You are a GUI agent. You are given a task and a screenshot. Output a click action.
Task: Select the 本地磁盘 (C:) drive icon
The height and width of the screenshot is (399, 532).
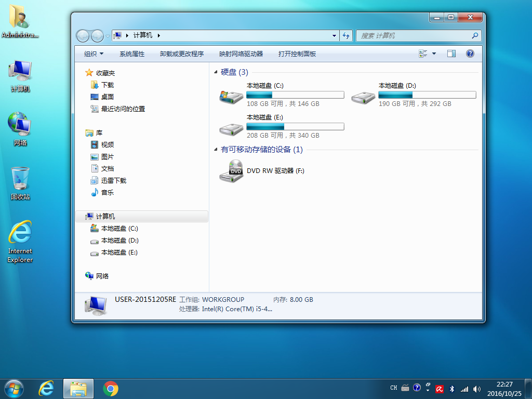231,97
